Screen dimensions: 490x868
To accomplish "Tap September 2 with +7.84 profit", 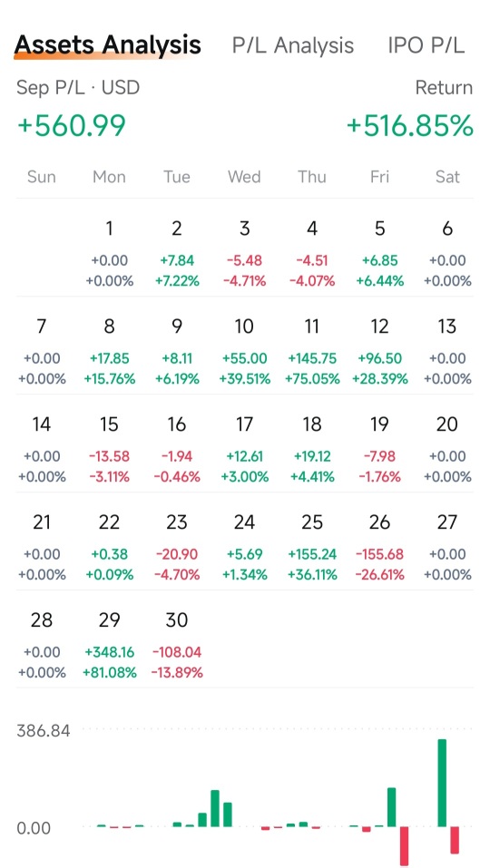I will pyautogui.click(x=177, y=253).
